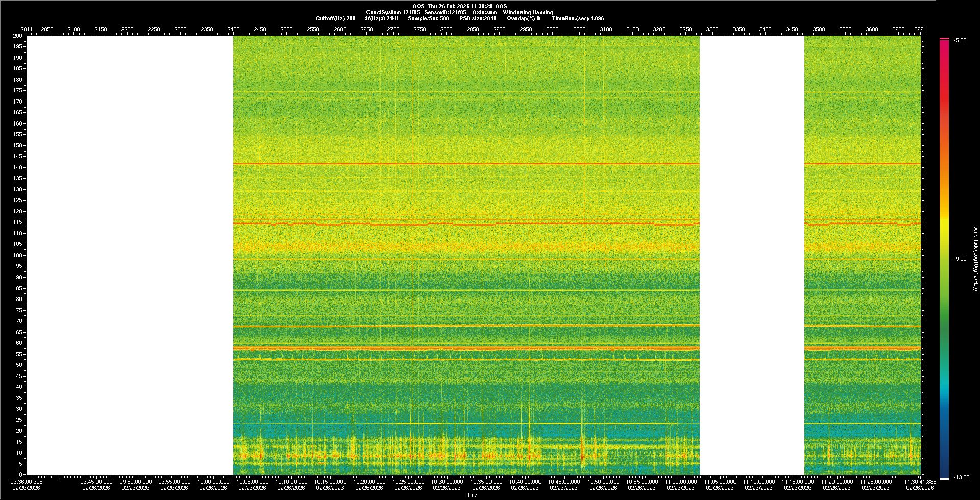Click the 10:30:00.000 time tick label
This screenshot has width=980, height=500.
click(447, 482)
